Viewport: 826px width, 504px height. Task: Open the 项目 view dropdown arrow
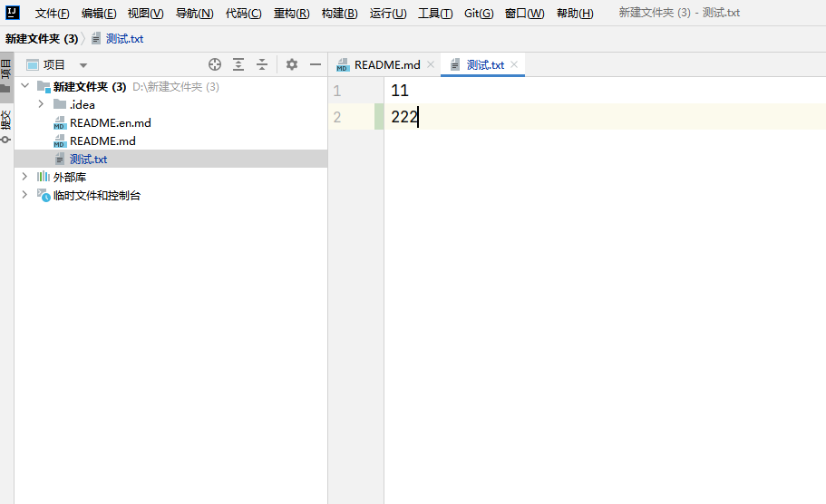point(83,65)
